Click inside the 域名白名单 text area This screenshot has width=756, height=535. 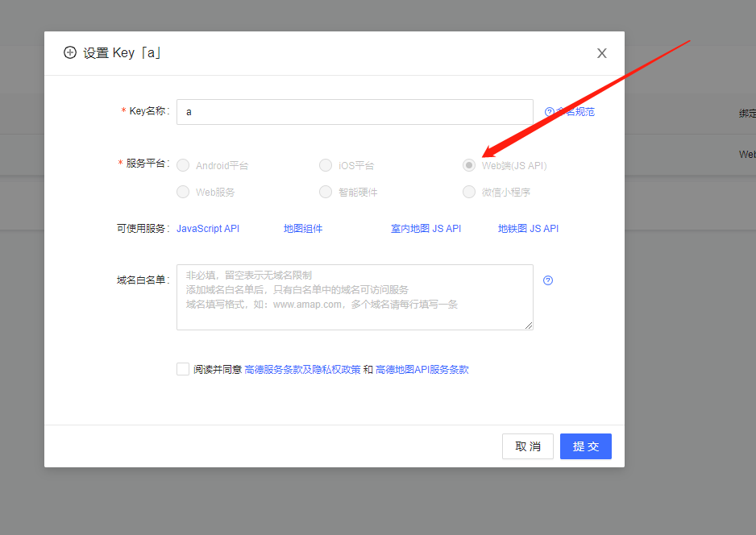(x=355, y=298)
